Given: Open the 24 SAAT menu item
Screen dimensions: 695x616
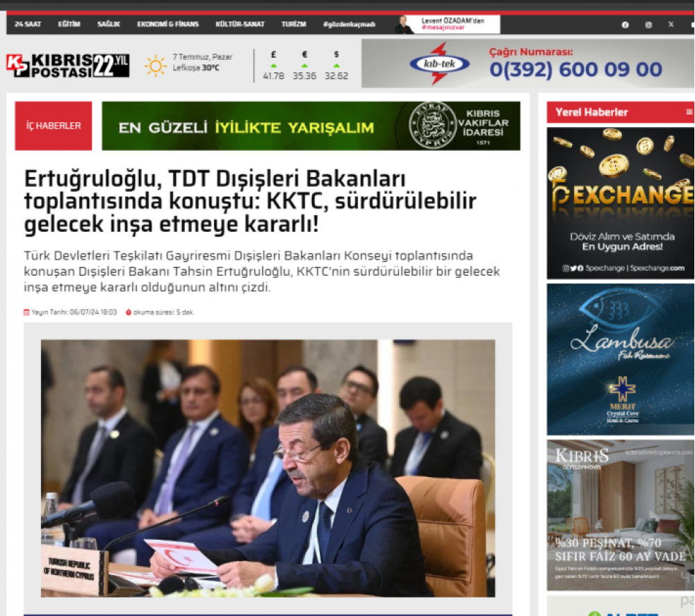Looking at the screenshot, I should pyautogui.click(x=28, y=24).
